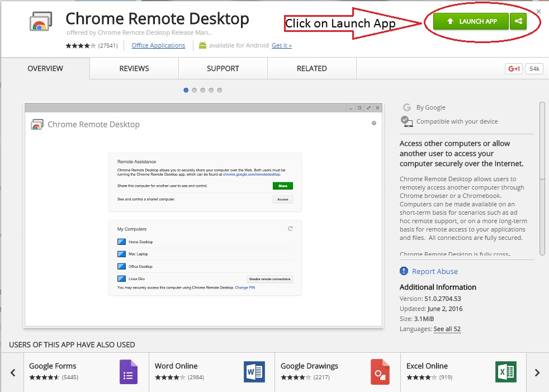Open the Google Drawings app card
The image size is (549, 392).
[338, 372]
